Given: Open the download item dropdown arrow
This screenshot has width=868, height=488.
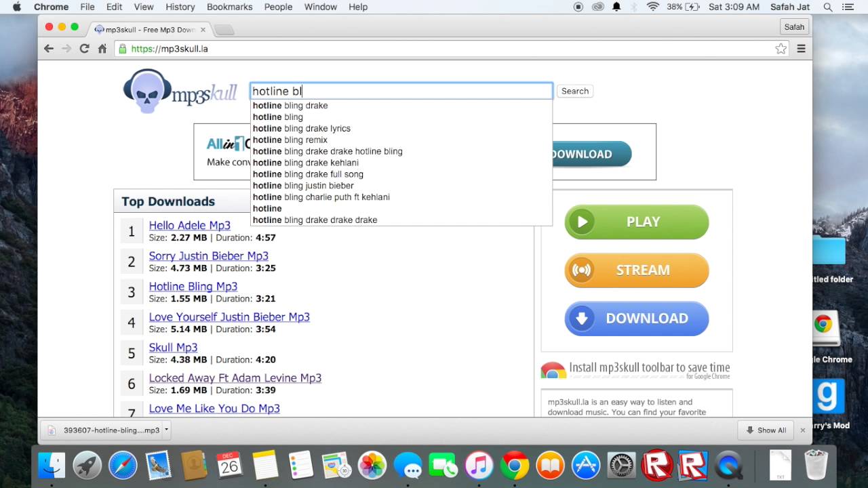Looking at the screenshot, I should coord(166,430).
